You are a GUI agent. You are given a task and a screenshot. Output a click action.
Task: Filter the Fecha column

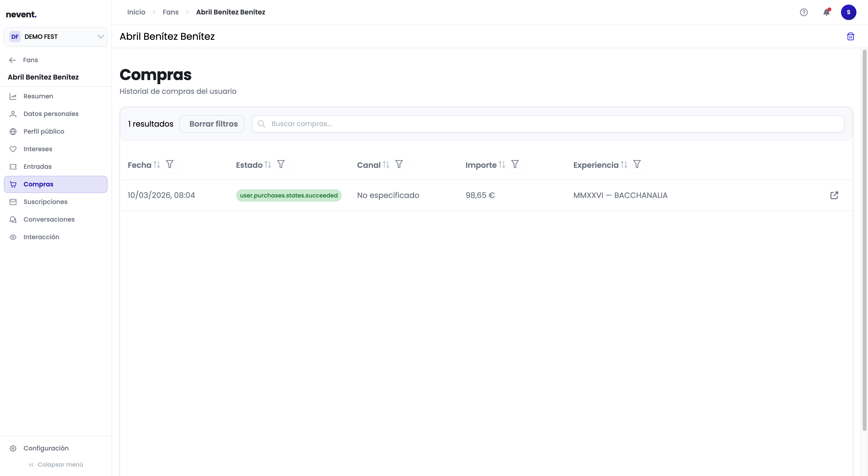(170, 164)
